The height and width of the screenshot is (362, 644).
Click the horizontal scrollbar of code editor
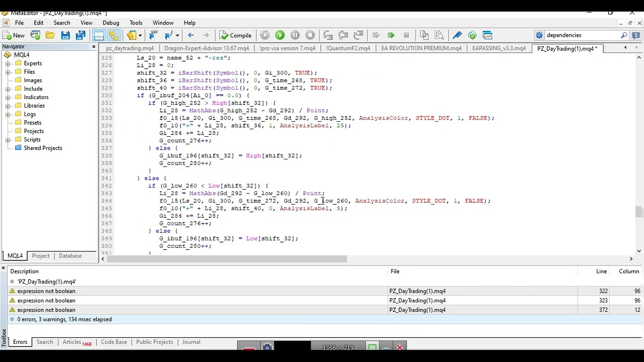(226, 259)
